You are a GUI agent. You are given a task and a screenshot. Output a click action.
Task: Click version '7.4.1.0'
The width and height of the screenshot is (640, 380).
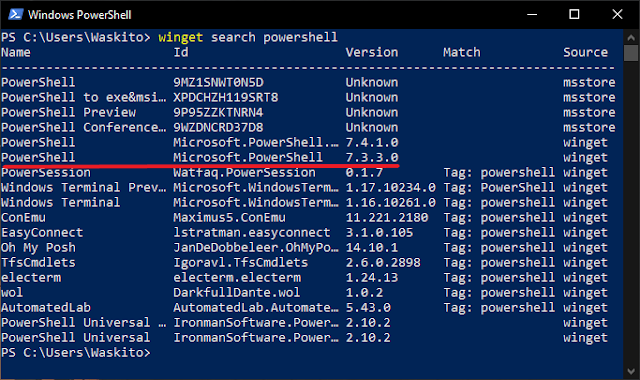coord(372,142)
